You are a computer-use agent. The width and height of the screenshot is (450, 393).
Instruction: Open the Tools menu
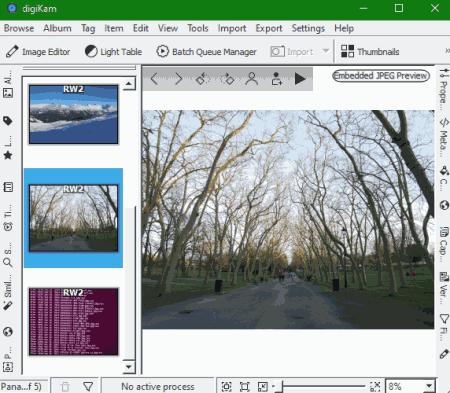coord(198,28)
